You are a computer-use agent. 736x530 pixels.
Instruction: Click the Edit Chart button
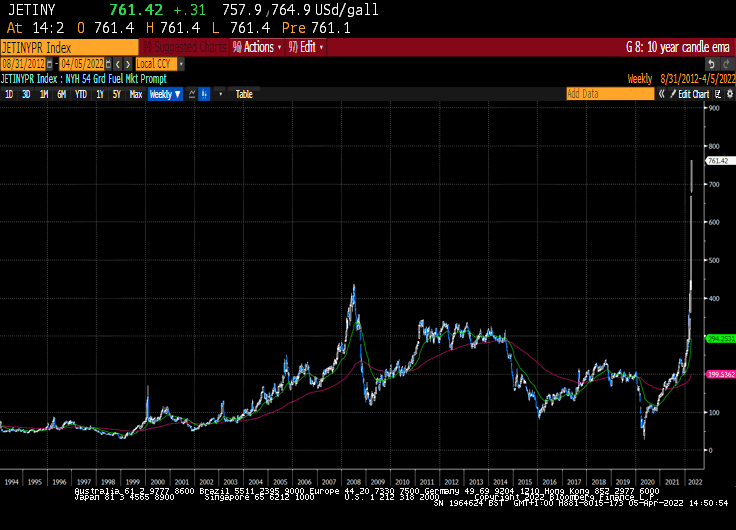click(689, 94)
